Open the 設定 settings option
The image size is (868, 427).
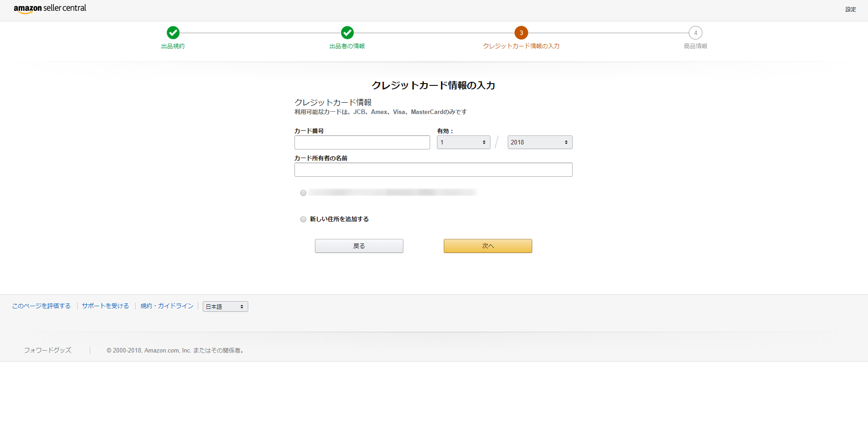click(850, 9)
